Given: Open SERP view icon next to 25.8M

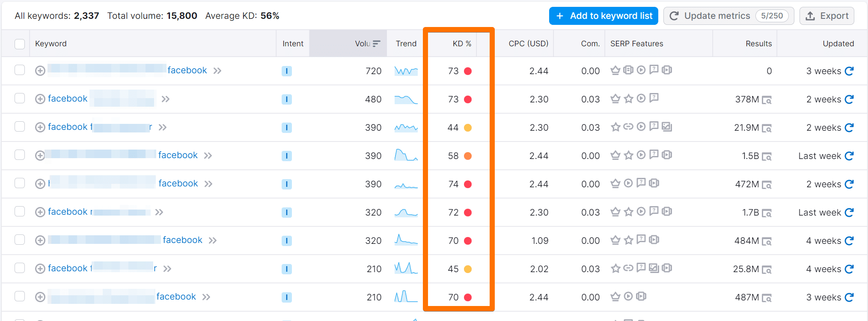Looking at the screenshot, I should pyautogui.click(x=767, y=270).
